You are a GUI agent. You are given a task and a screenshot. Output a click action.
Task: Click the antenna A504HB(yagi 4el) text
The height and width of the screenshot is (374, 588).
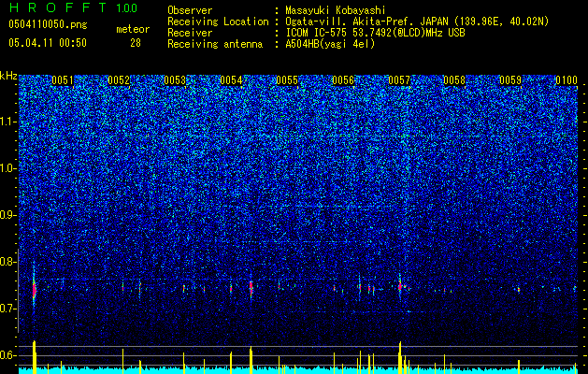point(330,44)
